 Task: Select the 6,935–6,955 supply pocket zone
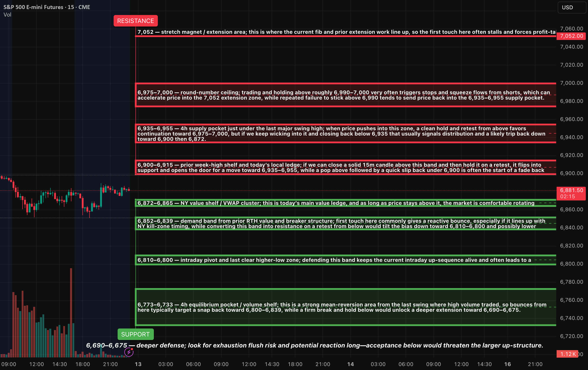click(342, 134)
